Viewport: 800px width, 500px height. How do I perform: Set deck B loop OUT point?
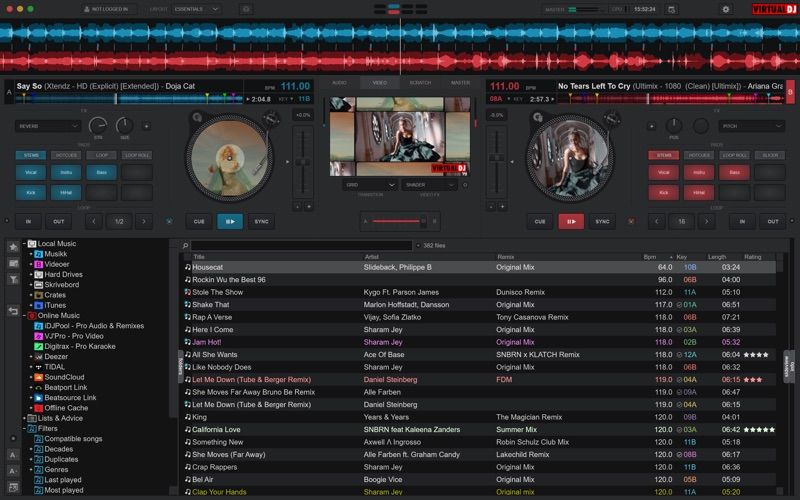[x=773, y=221]
